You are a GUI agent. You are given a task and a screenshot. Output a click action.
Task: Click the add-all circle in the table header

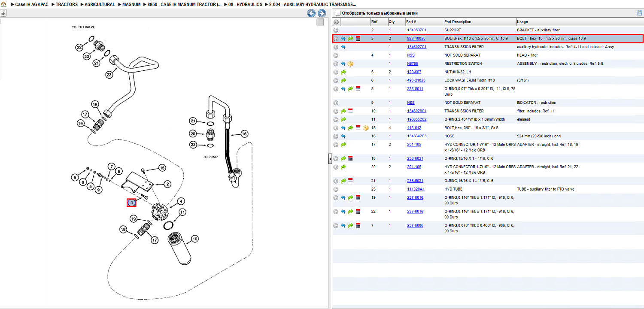point(336,22)
